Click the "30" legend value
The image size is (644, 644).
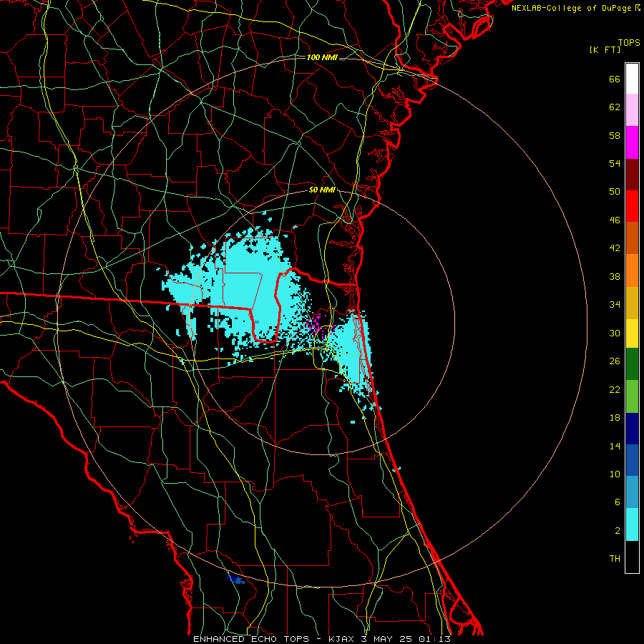pos(615,333)
